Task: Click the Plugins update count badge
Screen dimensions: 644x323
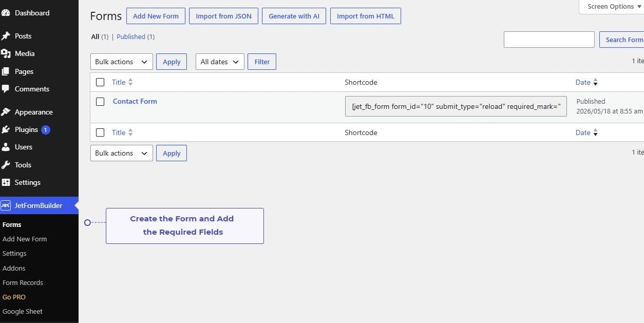Action: pyautogui.click(x=46, y=130)
